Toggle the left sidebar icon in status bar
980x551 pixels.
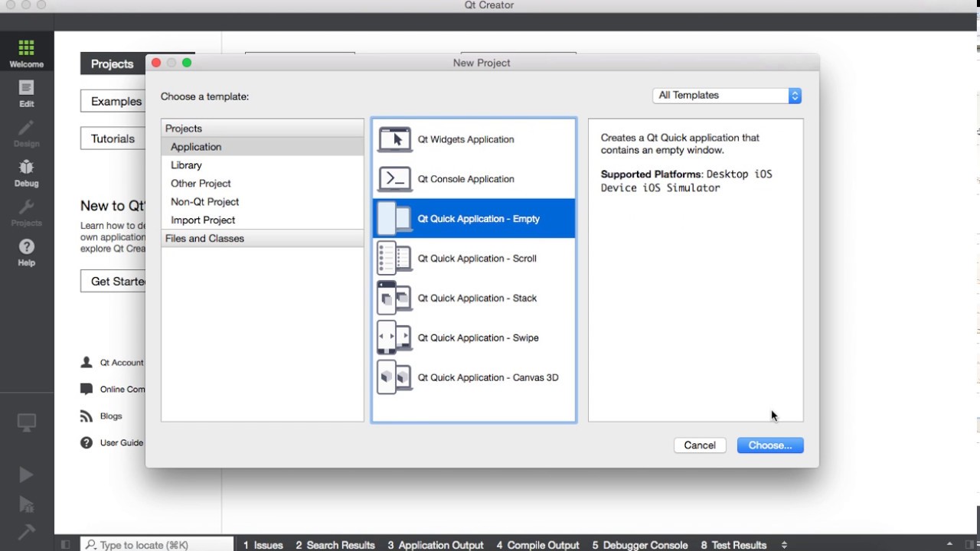[66, 545]
